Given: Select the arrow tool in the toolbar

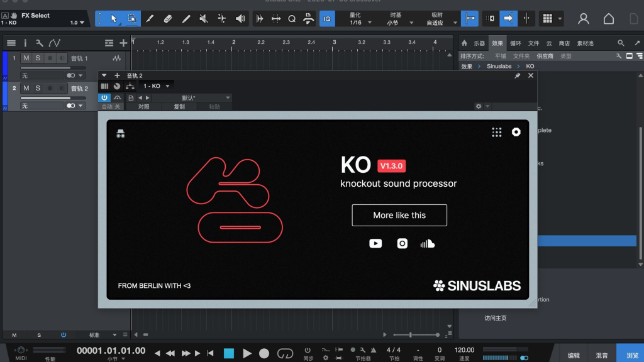Looking at the screenshot, I should 113,18.
